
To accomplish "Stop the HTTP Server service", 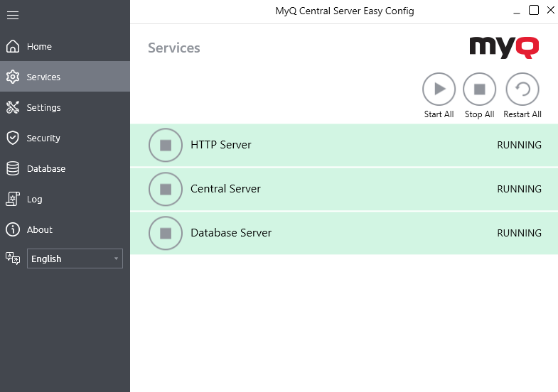I will [x=166, y=145].
